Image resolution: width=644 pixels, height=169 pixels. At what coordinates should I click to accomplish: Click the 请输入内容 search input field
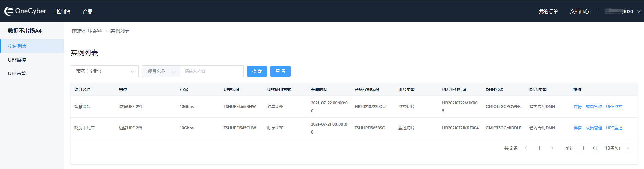[x=211, y=71]
